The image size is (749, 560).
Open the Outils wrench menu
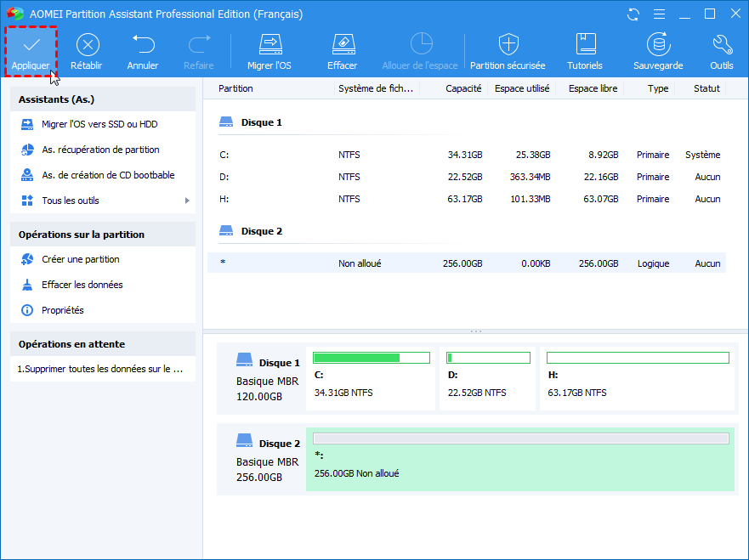[721, 44]
